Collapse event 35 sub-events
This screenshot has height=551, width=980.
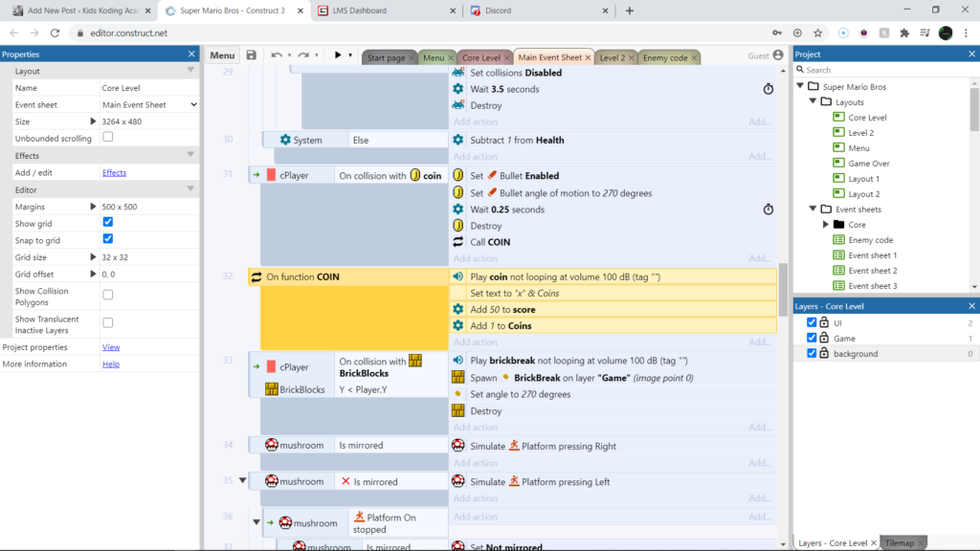(242, 480)
